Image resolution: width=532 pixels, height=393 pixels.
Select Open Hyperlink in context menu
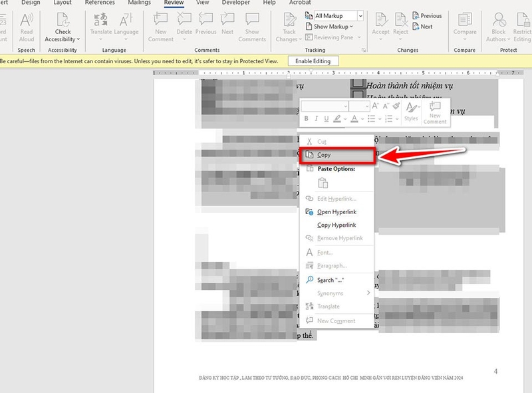[337, 211]
